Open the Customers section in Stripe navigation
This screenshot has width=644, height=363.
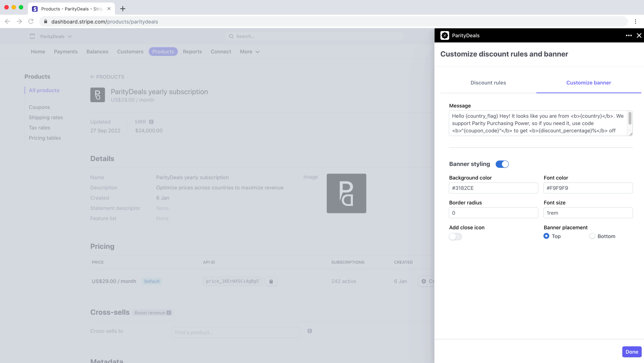coord(130,51)
